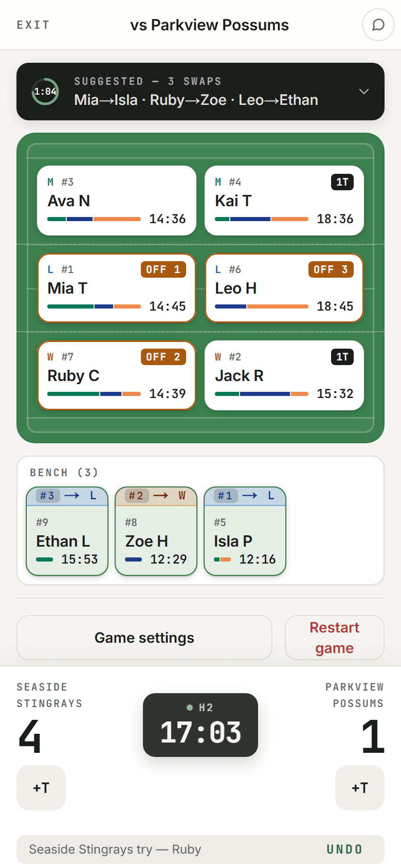
Task: Open Game settings
Action: click(x=144, y=638)
